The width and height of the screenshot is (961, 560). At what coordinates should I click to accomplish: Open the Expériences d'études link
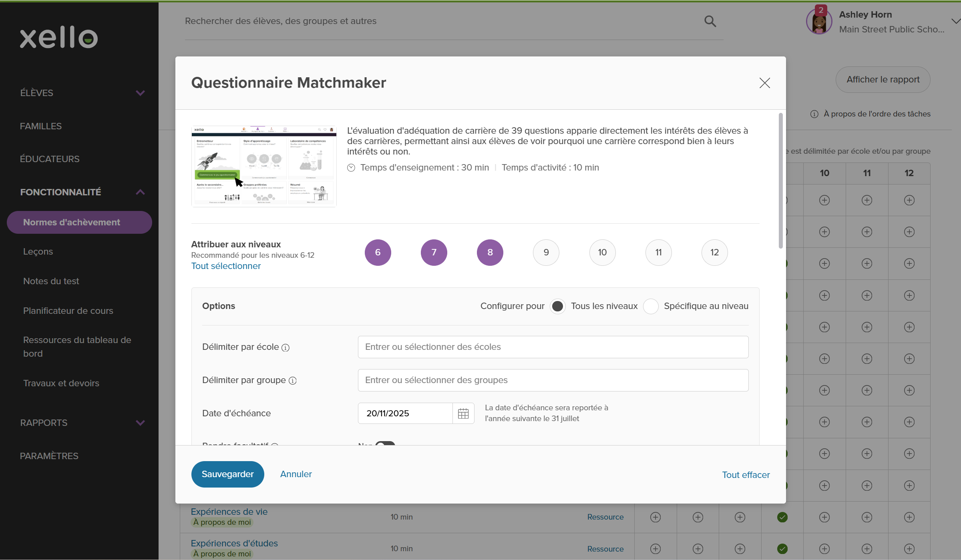(x=234, y=544)
